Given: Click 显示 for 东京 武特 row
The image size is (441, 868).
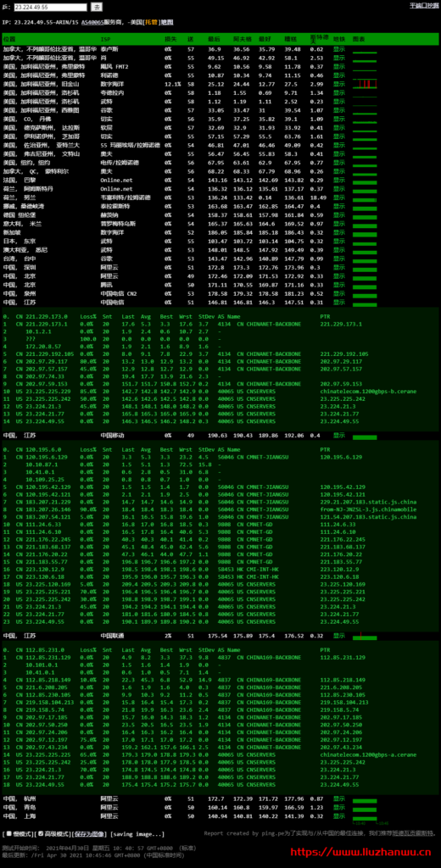Looking at the screenshot, I should pyautogui.click(x=339, y=242).
